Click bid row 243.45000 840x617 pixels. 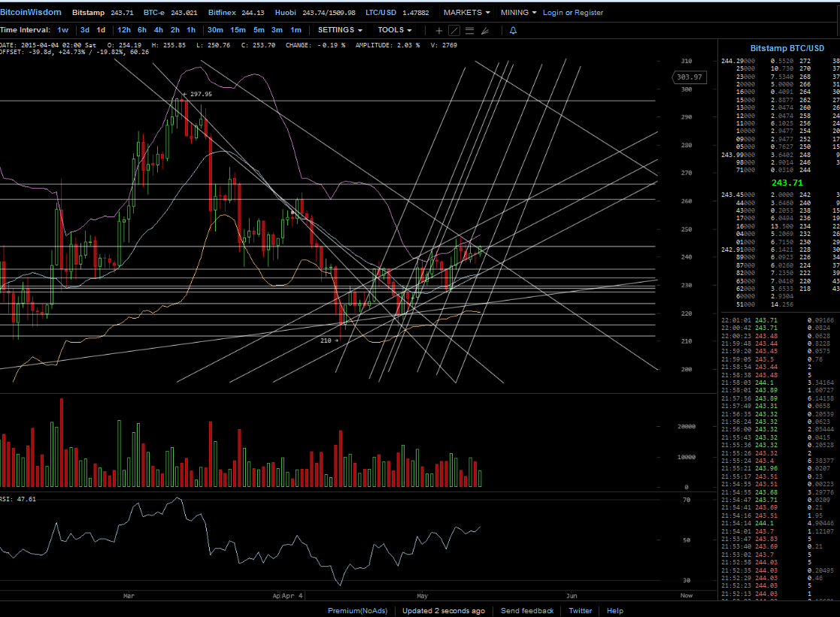click(779, 195)
